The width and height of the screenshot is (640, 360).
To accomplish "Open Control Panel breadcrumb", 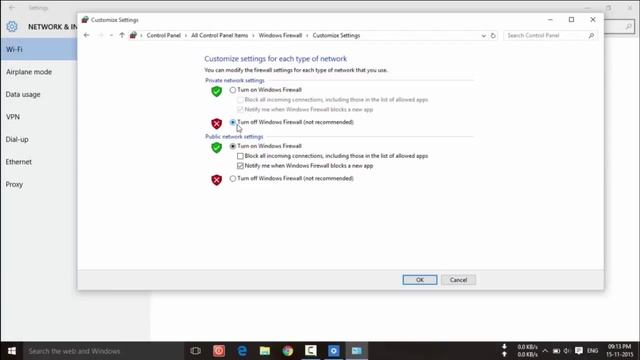I will [x=163, y=36].
